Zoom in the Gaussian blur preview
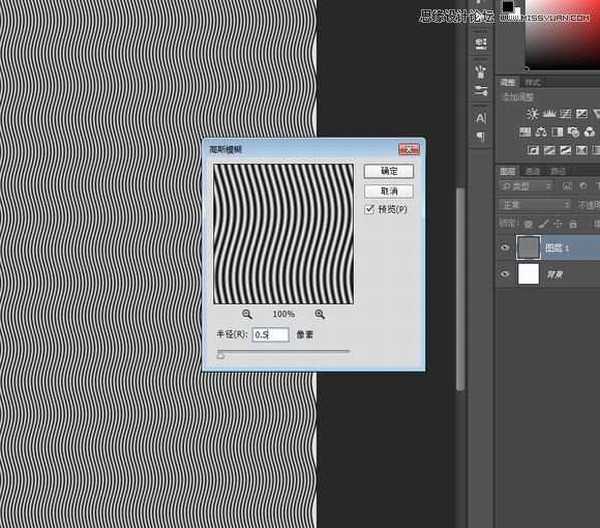 tap(320, 314)
